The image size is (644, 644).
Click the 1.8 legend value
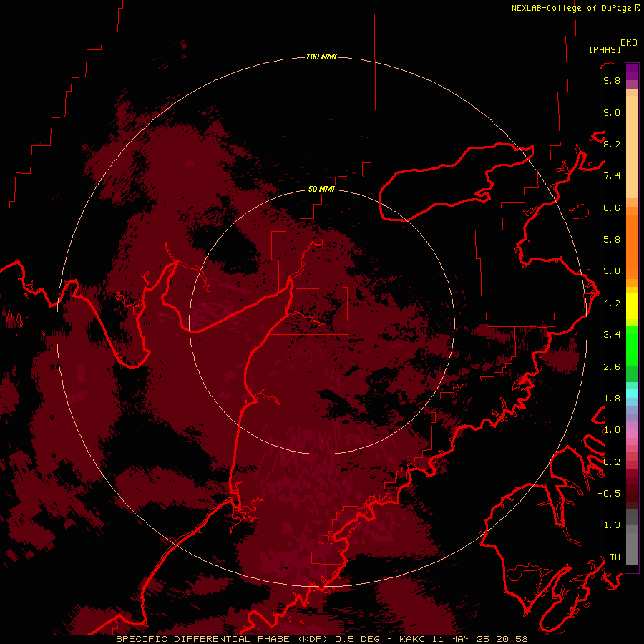(x=612, y=399)
